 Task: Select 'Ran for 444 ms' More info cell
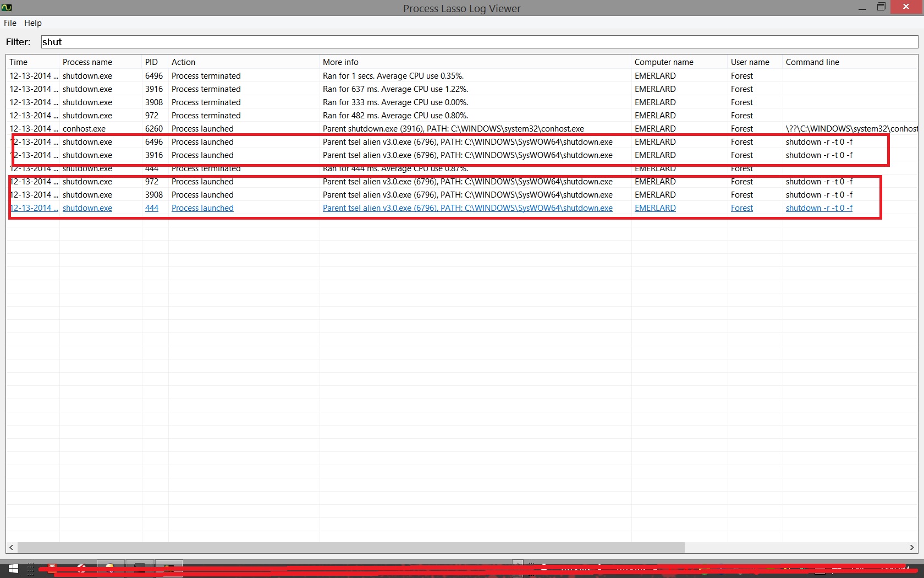point(395,168)
